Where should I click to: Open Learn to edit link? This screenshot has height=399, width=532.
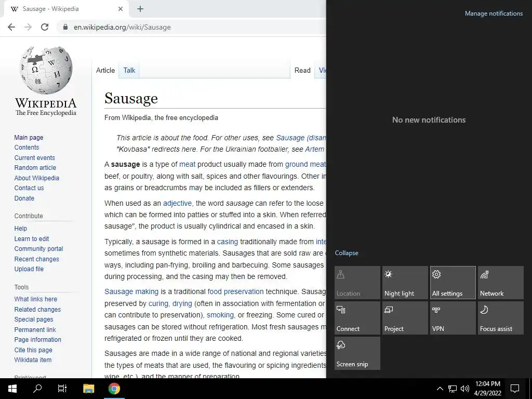tap(32, 239)
